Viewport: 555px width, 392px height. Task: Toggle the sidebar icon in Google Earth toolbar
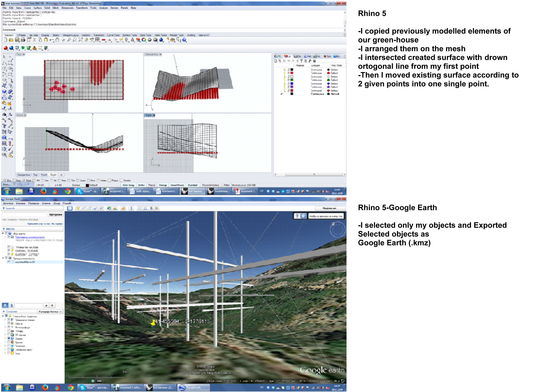(x=70, y=208)
